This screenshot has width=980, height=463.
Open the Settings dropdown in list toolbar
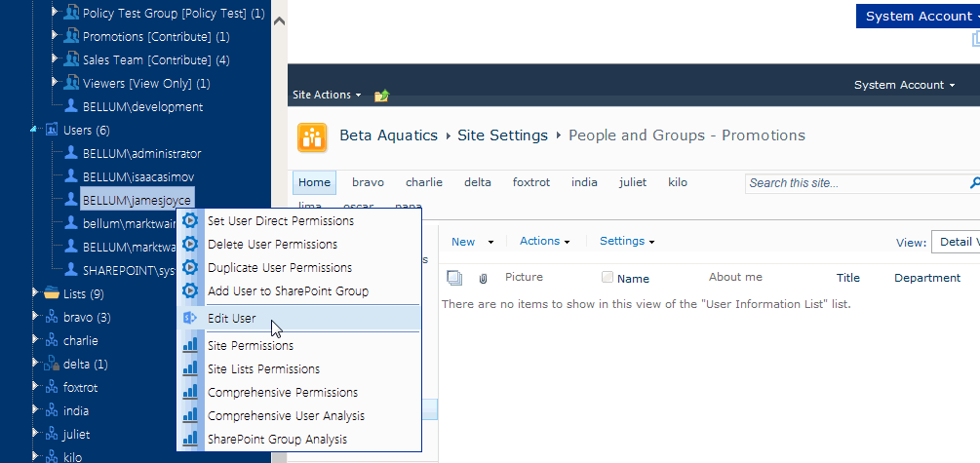pos(626,242)
